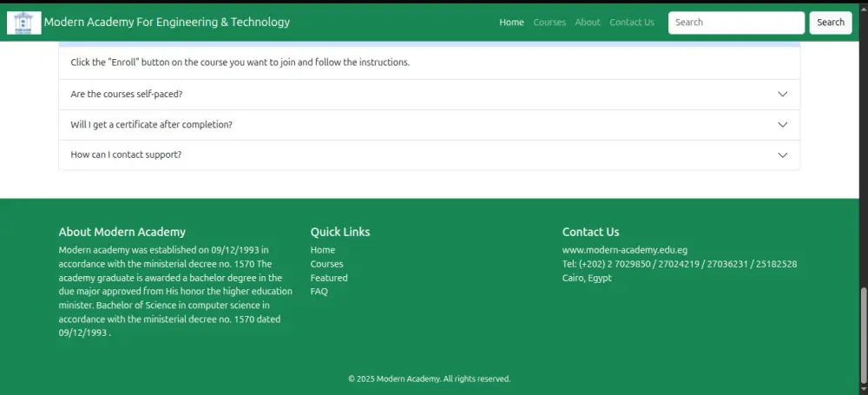This screenshot has height=395, width=868.
Task: Click the Search button
Action: tap(831, 23)
